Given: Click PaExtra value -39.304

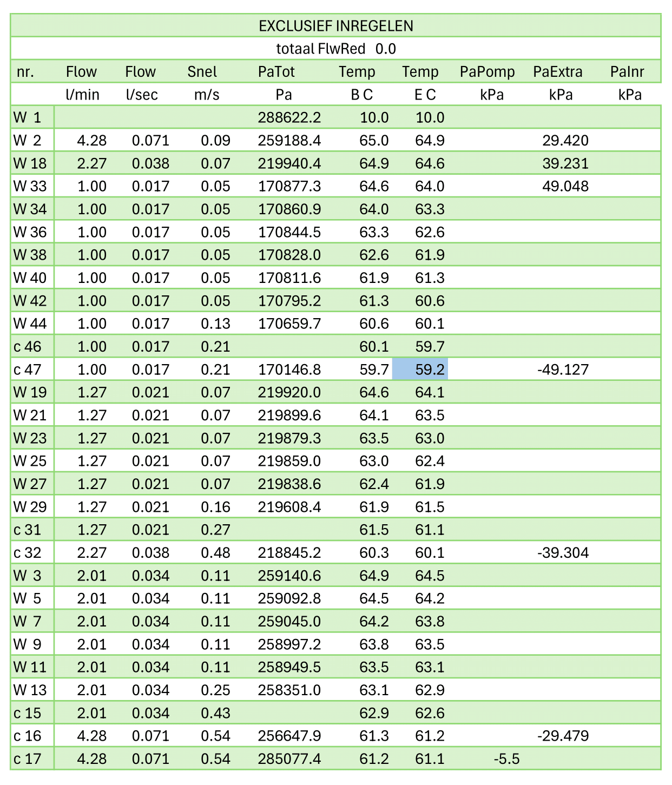Looking at the screenshot, I should [x=563, y=553].
